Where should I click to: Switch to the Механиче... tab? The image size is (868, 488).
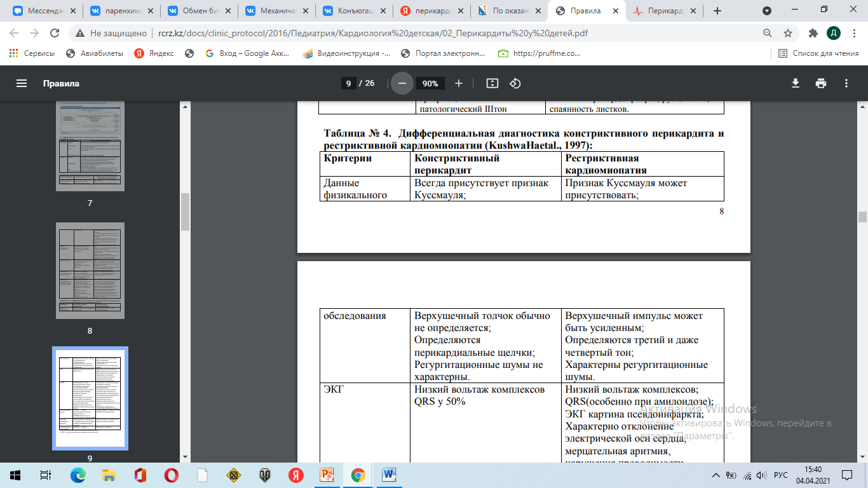271,11
